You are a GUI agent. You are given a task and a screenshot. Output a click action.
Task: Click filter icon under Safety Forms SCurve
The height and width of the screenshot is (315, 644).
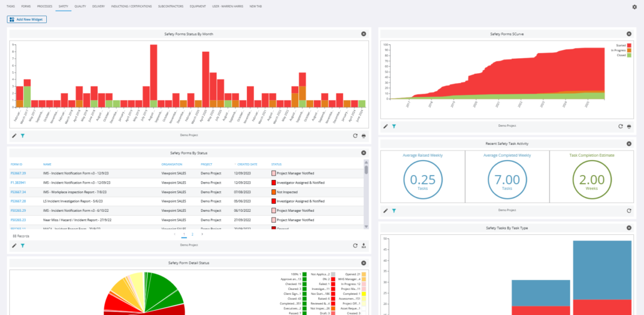click(394, 126)
